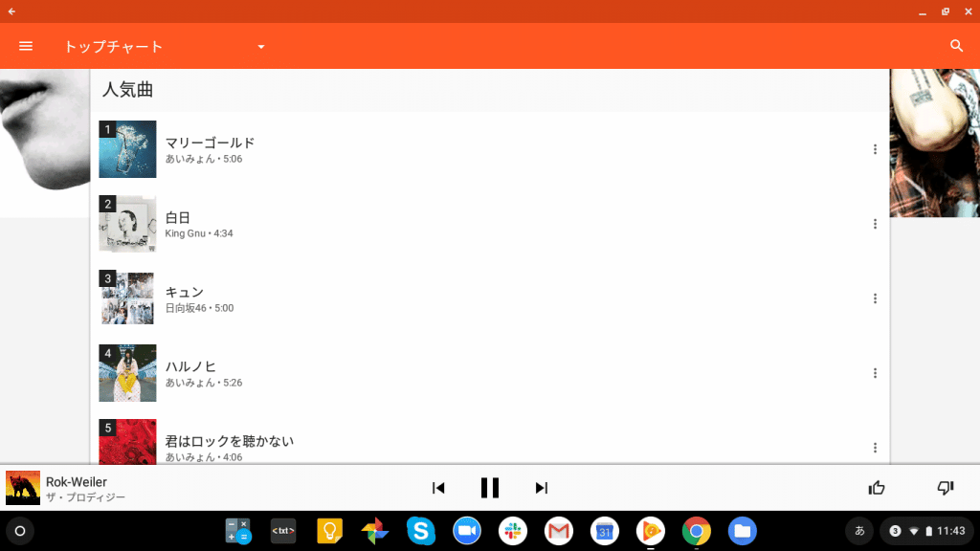980x551 pixels.
Task: Skip to the previous track
Action: pos(438,488)
